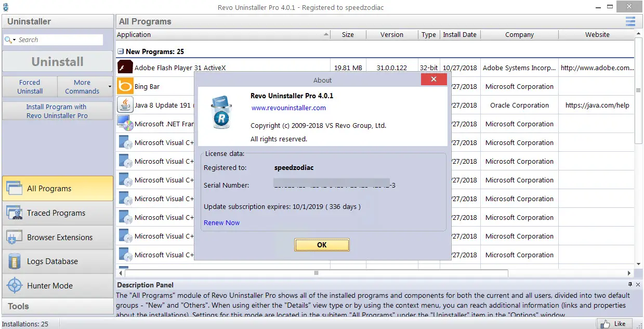Sort by the Website column
Screen dimensions: 644x329
pyautogui.click(x=597, y=34)
